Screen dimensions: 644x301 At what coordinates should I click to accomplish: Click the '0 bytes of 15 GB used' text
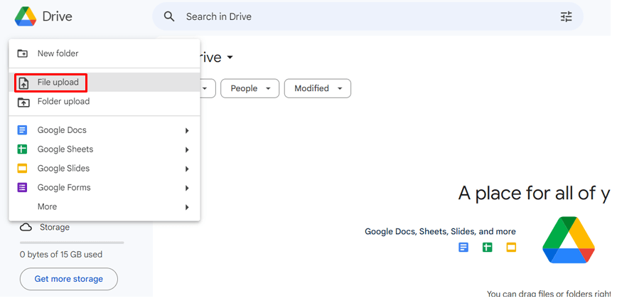pyautogui.click(x=61, y=255)
